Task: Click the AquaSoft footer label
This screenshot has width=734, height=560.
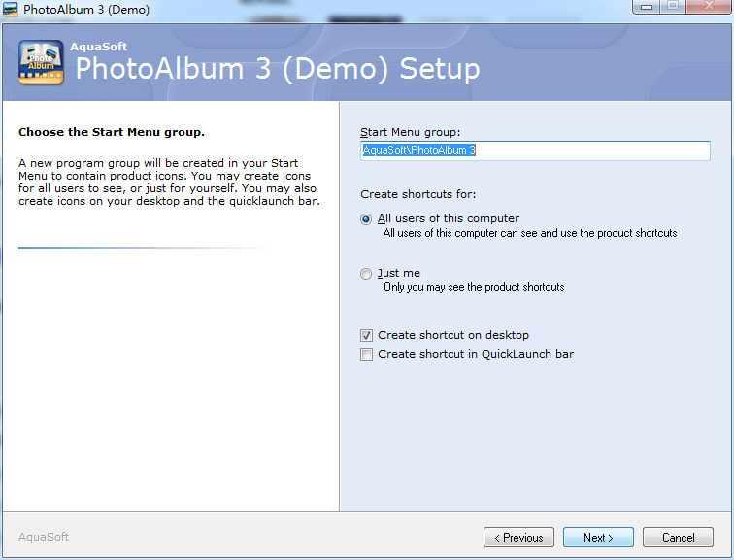Action: [x=44, y=537]
